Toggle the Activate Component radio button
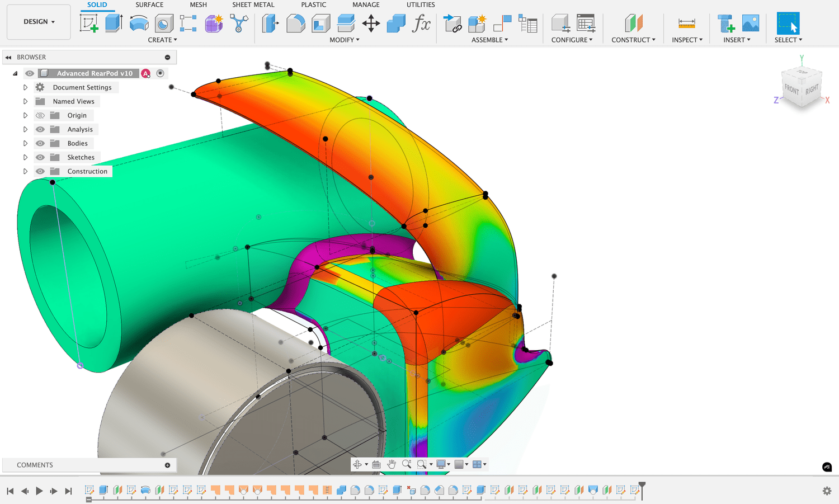Screen dimensions: 839x504 click(161, 73)
